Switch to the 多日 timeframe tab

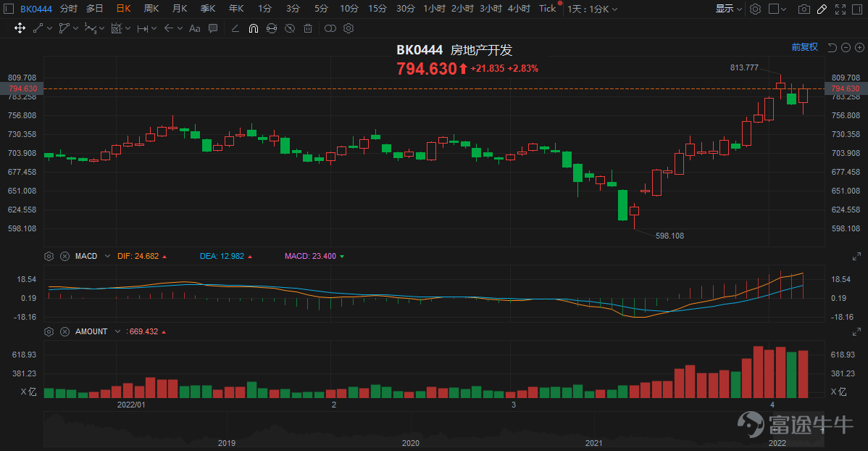95,9
